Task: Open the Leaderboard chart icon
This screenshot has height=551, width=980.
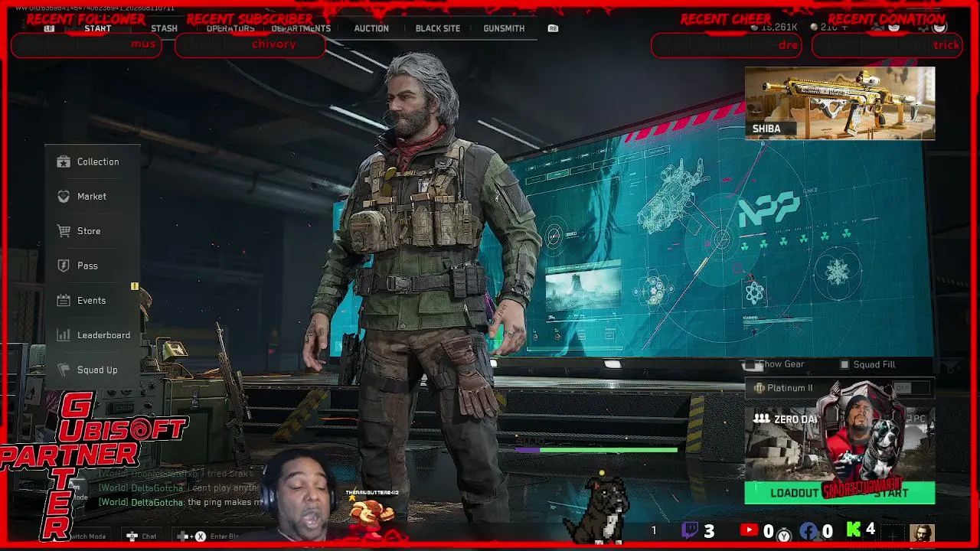Action: (x=64, y=335)
